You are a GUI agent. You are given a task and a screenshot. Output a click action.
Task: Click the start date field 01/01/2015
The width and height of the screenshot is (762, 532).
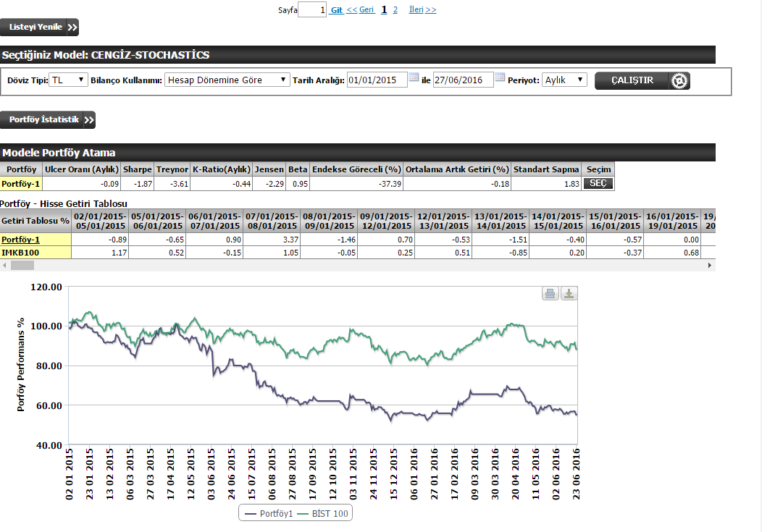pos(377,80)
